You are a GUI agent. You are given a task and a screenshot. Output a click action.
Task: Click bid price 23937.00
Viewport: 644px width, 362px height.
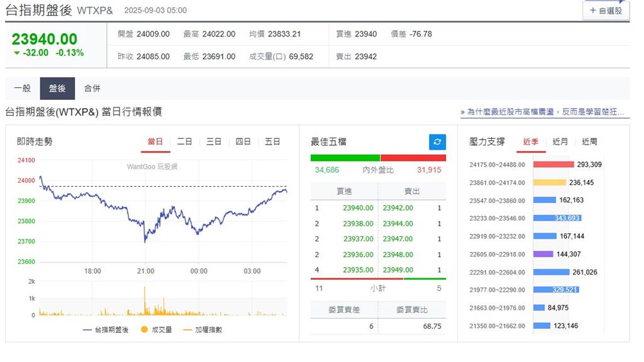[358, 239]
